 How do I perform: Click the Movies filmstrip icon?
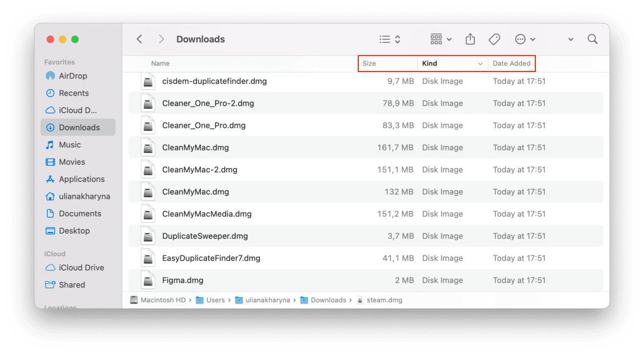point(50,162)
